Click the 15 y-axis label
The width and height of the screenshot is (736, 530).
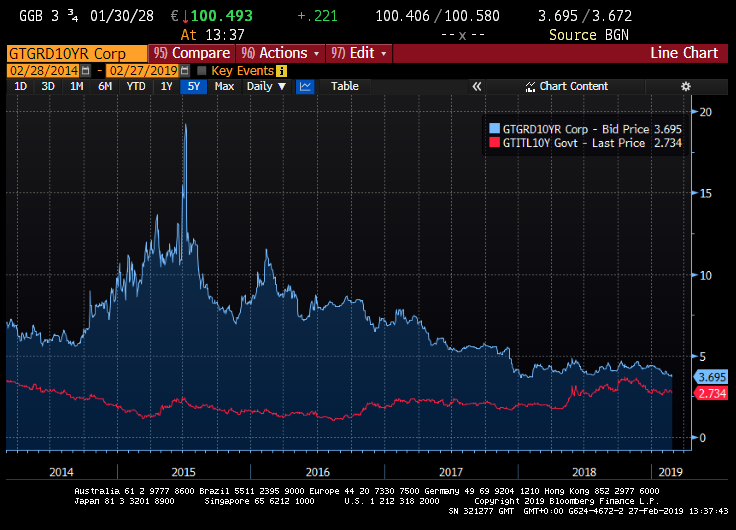[705, 193]
